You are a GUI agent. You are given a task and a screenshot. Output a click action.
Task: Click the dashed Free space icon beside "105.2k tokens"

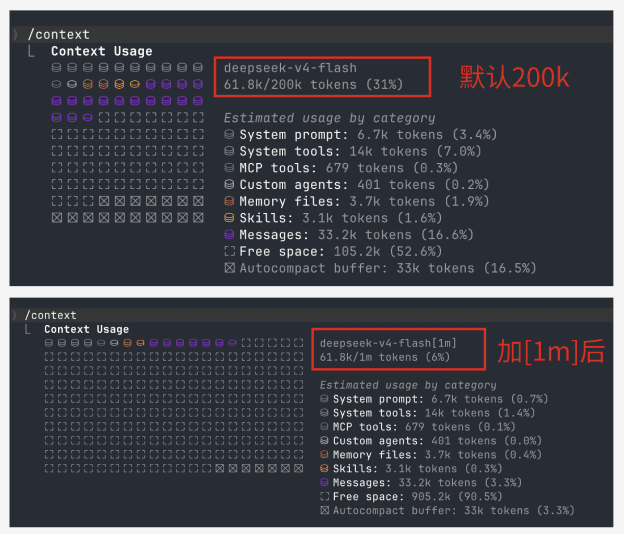(x=229, y=251)
